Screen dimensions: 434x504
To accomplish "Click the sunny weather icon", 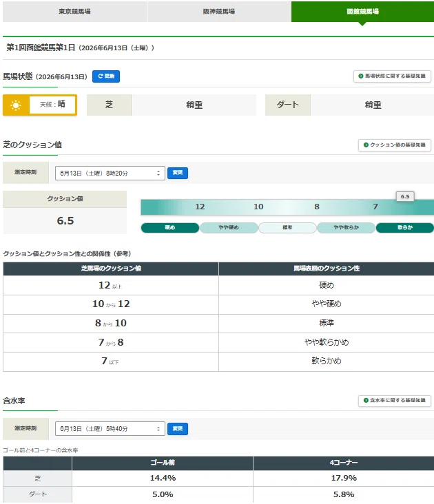I will [x=16, y=105].
